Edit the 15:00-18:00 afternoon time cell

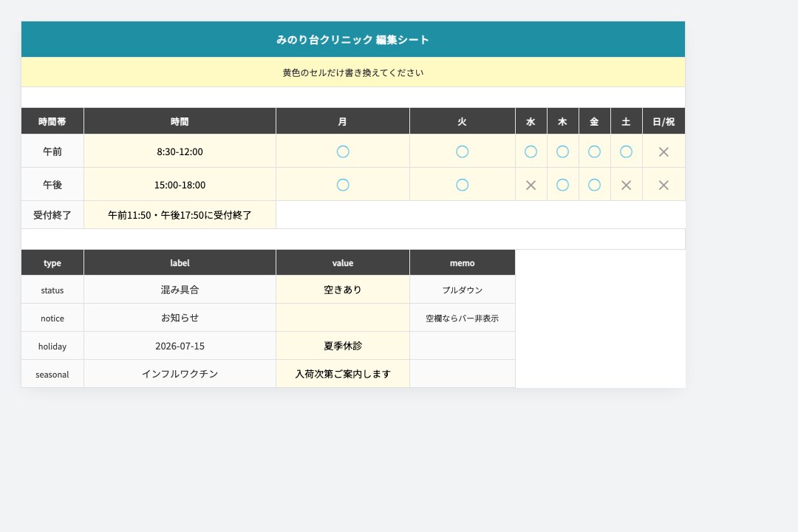point(180,184)
